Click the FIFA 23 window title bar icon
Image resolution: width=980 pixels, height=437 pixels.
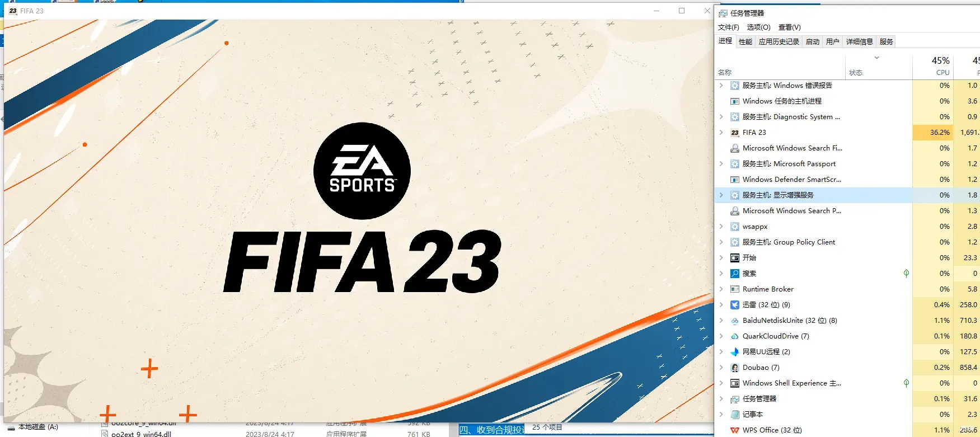[13, 11]
